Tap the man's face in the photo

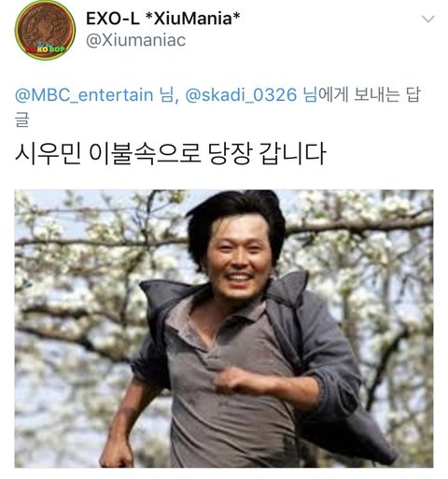click(x=239, y=255)
